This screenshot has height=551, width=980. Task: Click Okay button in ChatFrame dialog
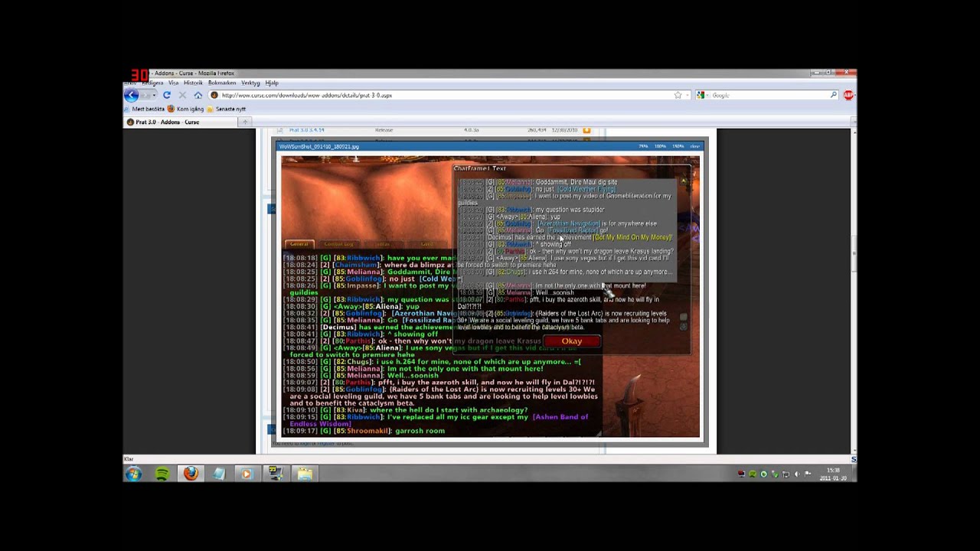[571, 341]
